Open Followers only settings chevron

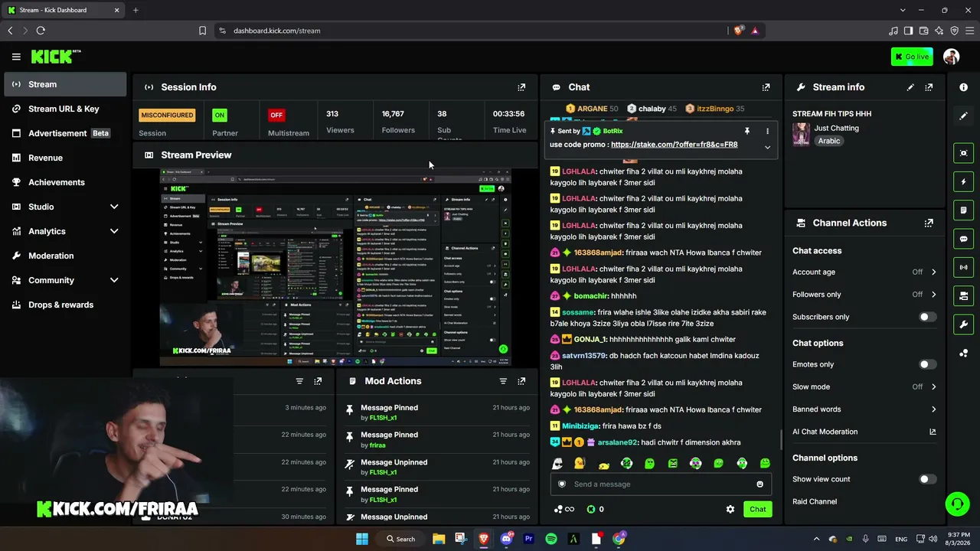[933, 295]
